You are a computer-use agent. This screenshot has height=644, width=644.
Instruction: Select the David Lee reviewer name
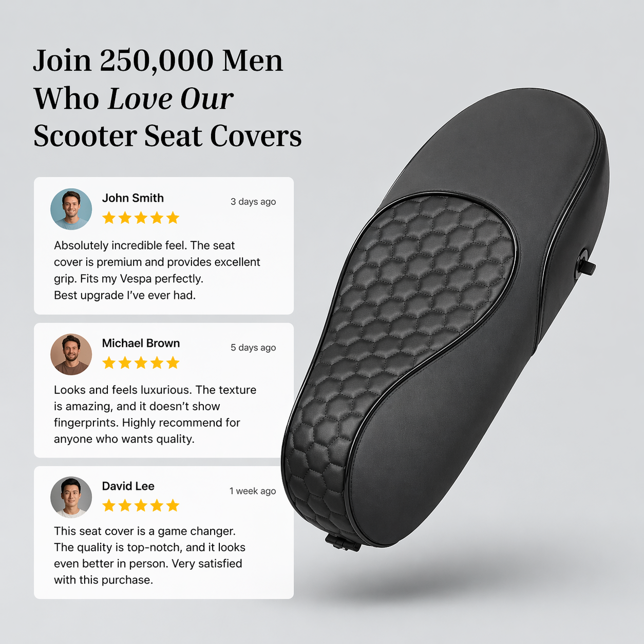(128, 486)
